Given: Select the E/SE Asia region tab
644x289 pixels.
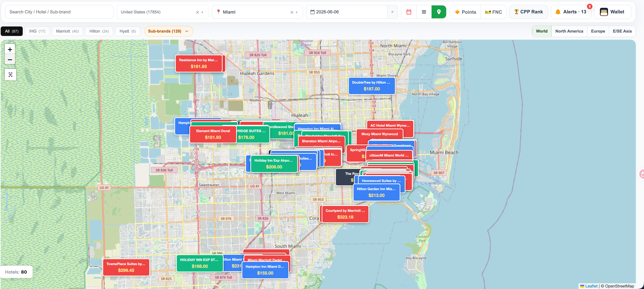Looking at the screenshot, I should pos(622,31).
